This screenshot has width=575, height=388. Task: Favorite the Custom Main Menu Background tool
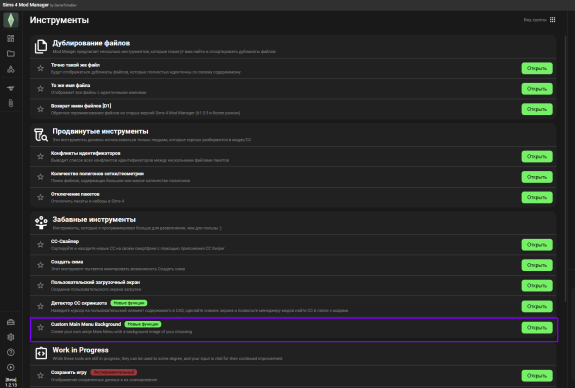pyautogui.click(x=40, y=327)
